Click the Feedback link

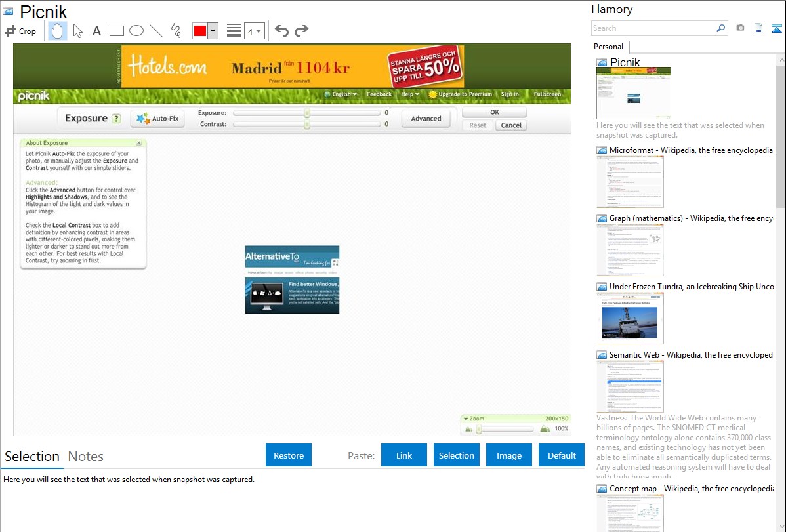pyautogui.click(x=379, y=94)
